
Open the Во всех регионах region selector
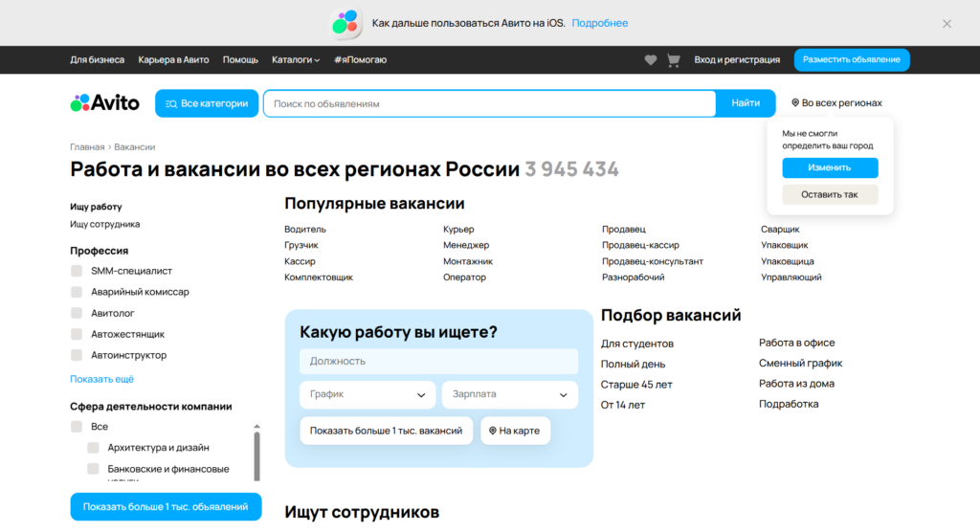coord(836,103)
